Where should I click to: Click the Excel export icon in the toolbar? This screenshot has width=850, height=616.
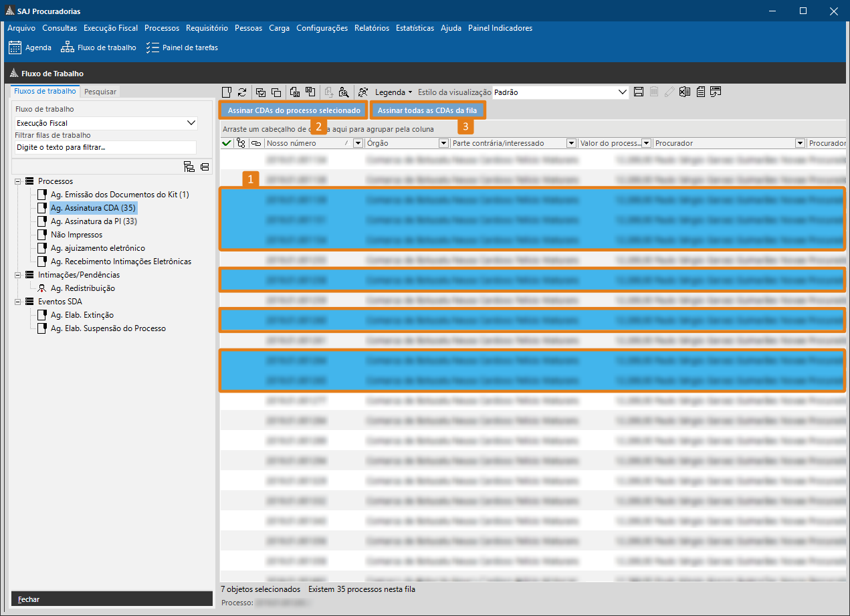coord(685,92)
